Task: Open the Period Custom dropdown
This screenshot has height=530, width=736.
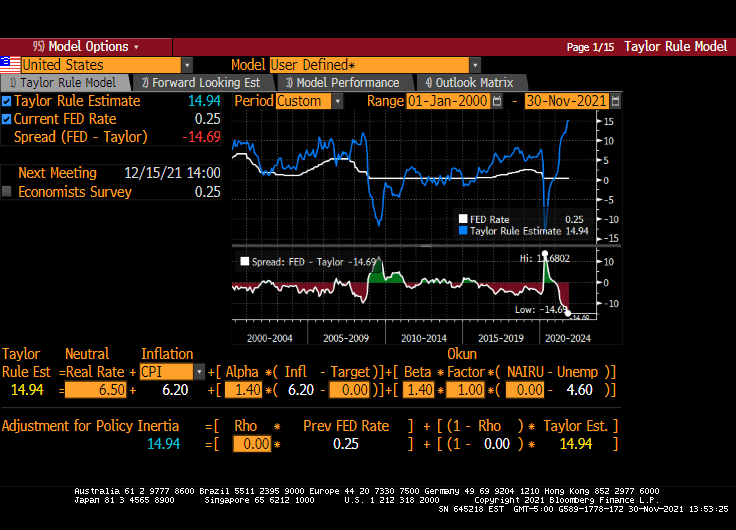Action: (x=337, y=101)
